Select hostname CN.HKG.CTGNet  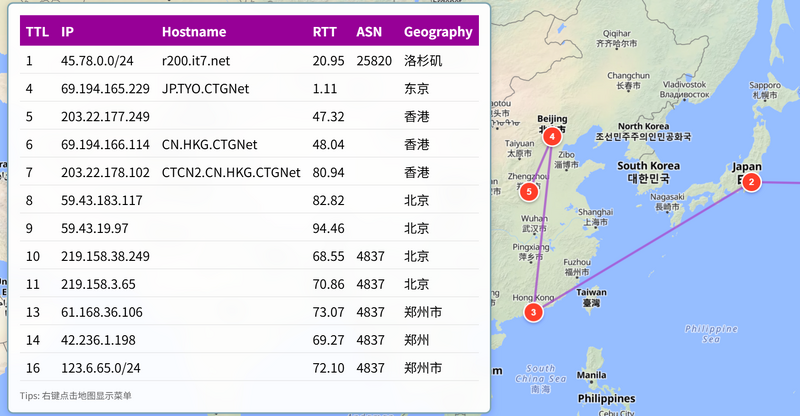[209, 144]
